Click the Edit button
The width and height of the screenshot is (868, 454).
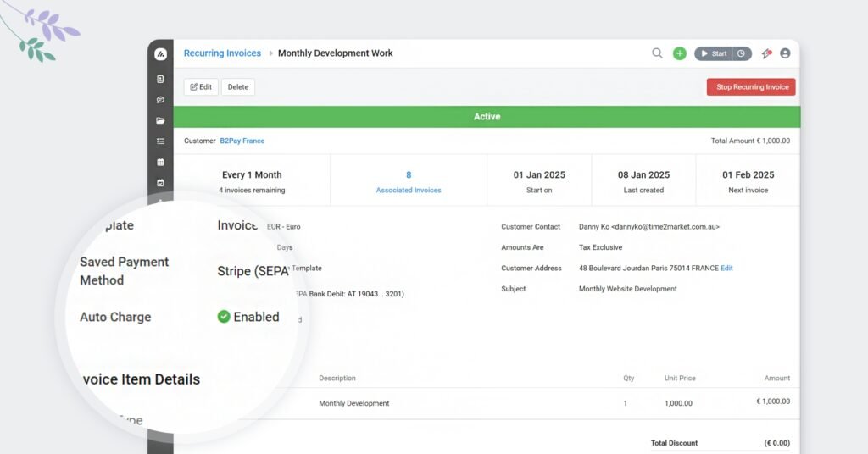201,87
